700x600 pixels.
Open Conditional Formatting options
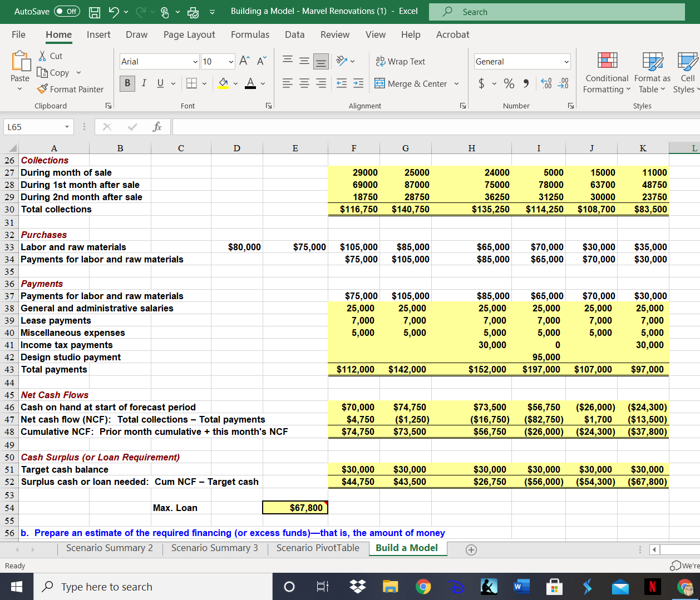coord(607,73)
